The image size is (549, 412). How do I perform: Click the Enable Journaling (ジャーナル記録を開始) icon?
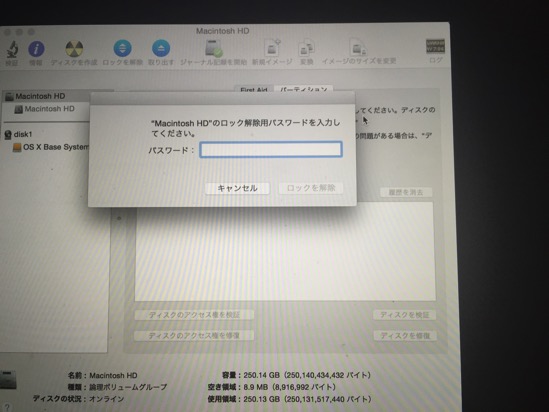pos(214,48)
